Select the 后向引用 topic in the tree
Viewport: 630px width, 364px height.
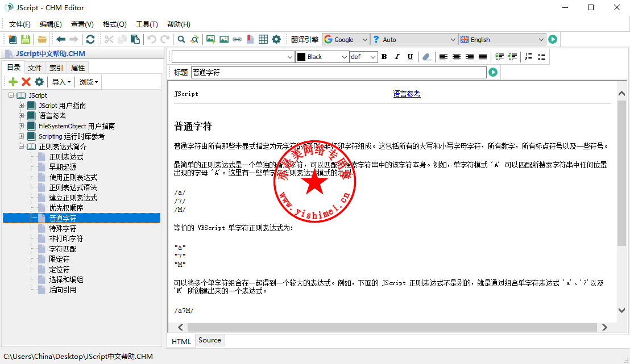(x=63, y=290)
